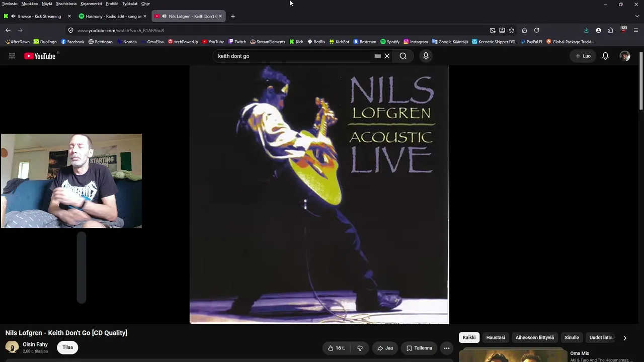Image resolution: width=644 pixels, height=362 pixels.
Task: Click the magnifier search button
Action: pyautogui.click(x=403, y=56)
